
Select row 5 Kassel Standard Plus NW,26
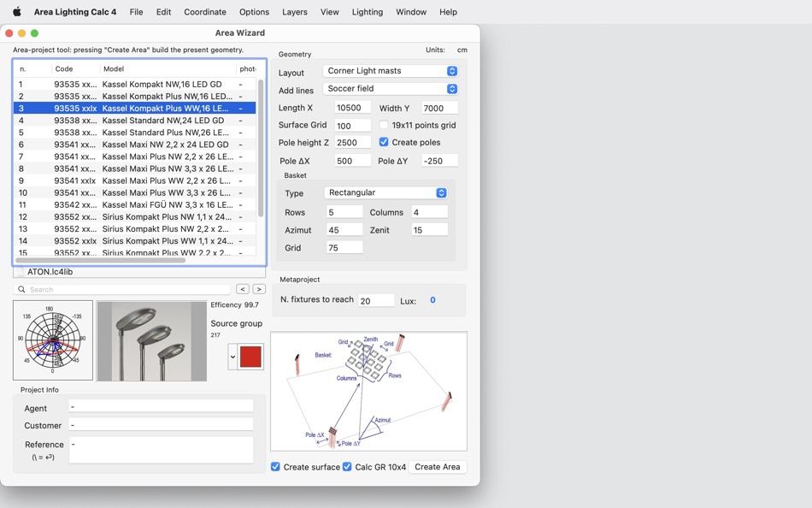pos(135,133)
